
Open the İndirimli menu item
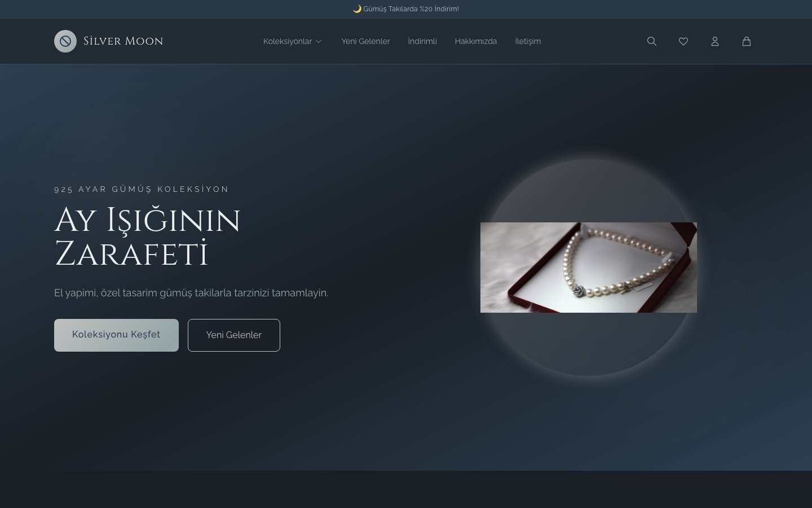[x=422, y=41]
